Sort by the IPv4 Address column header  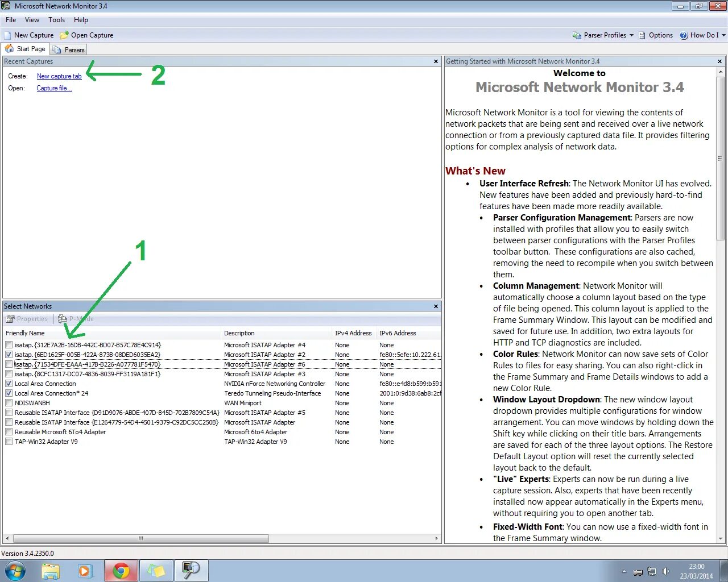[x=354, y=333]
